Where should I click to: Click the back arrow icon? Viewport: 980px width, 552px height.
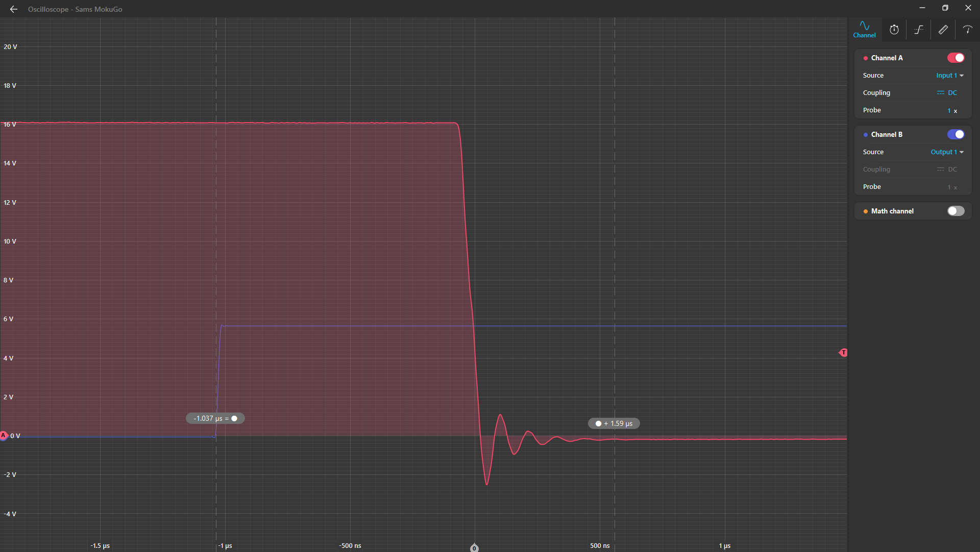click(14, 9)
